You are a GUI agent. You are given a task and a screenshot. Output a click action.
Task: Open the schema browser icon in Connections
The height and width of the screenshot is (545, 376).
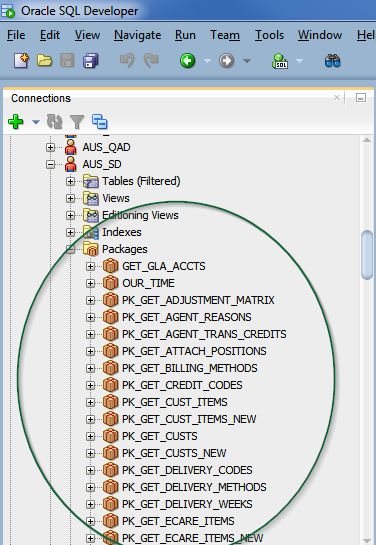click(100, 122)
